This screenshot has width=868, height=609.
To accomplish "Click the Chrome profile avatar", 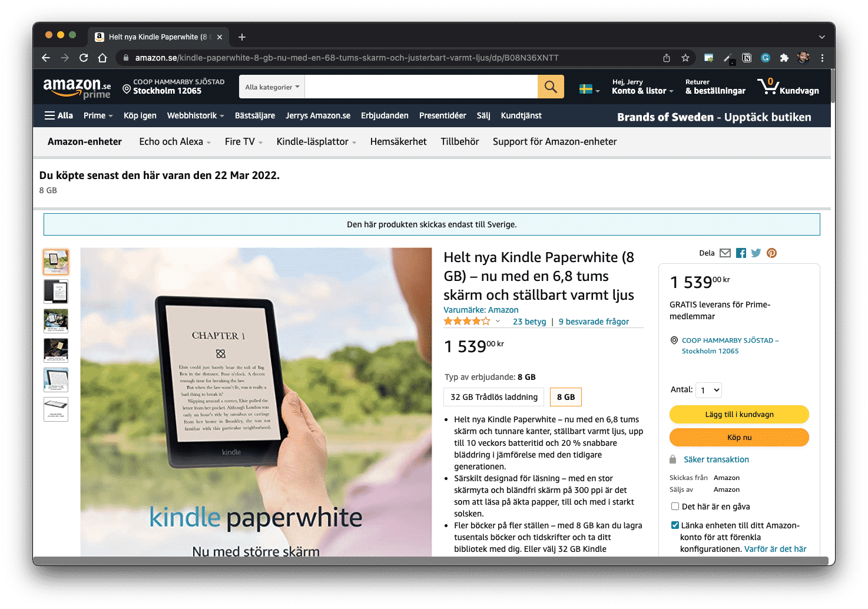I will [803, 58].
